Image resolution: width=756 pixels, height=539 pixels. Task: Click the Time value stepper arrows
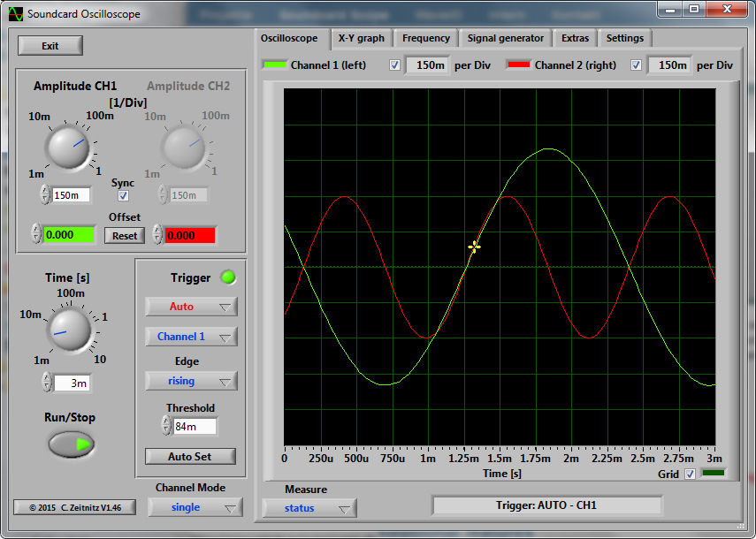pos(46,383)
